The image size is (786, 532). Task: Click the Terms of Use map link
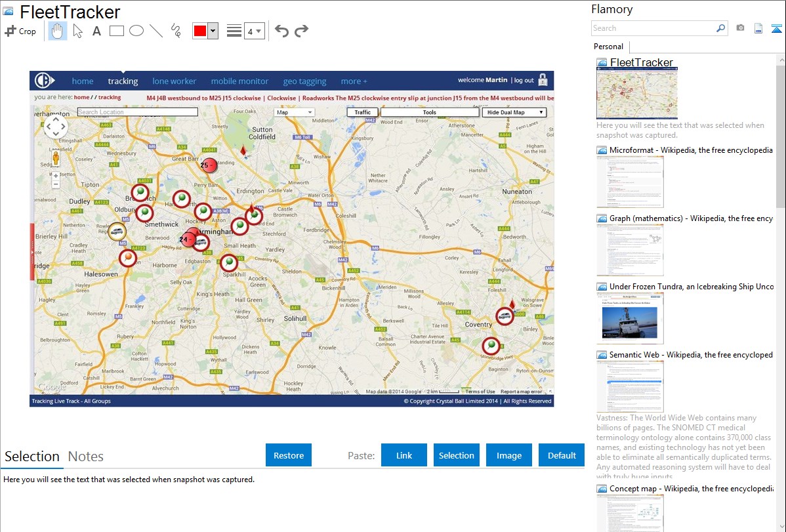click(x=480, y=392)
